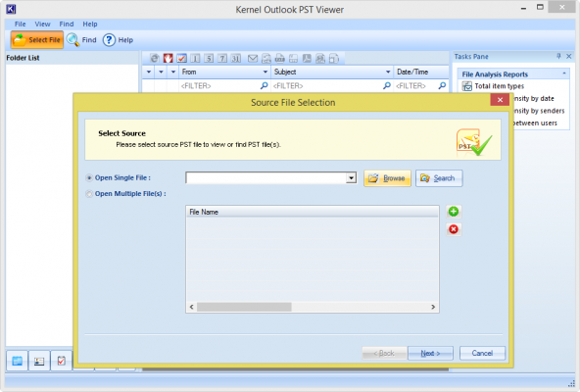
Task: Pin the Tasks Pane with pushpin icon
Action: 558,56
